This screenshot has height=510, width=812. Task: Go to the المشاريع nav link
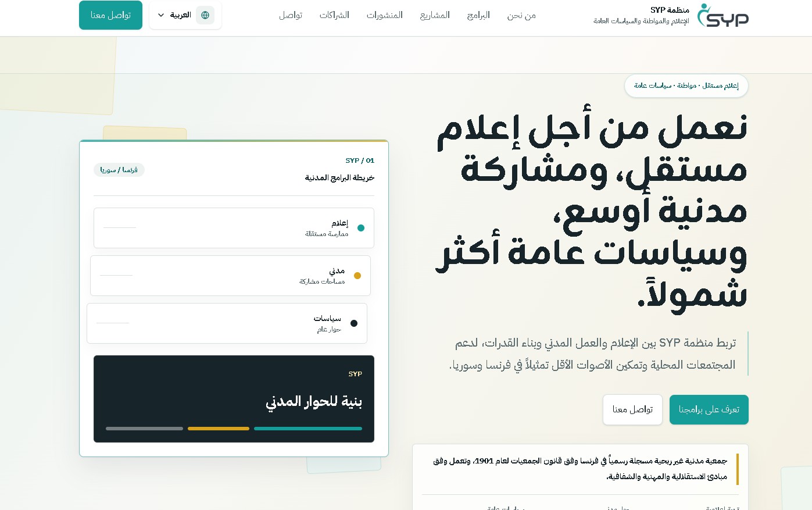click(x=435, y=15)
